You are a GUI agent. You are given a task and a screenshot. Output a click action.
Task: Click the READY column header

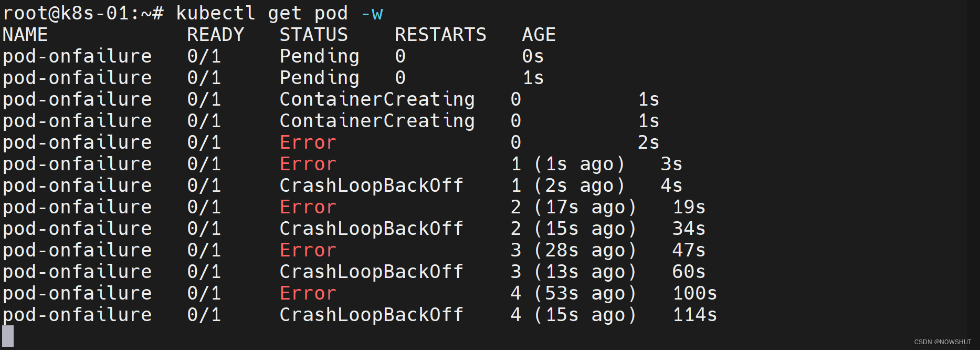click(x=215, y=35)
